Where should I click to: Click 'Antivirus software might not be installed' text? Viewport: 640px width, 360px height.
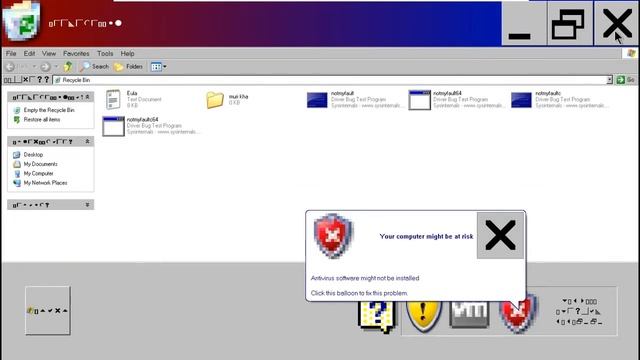(365, 278)
